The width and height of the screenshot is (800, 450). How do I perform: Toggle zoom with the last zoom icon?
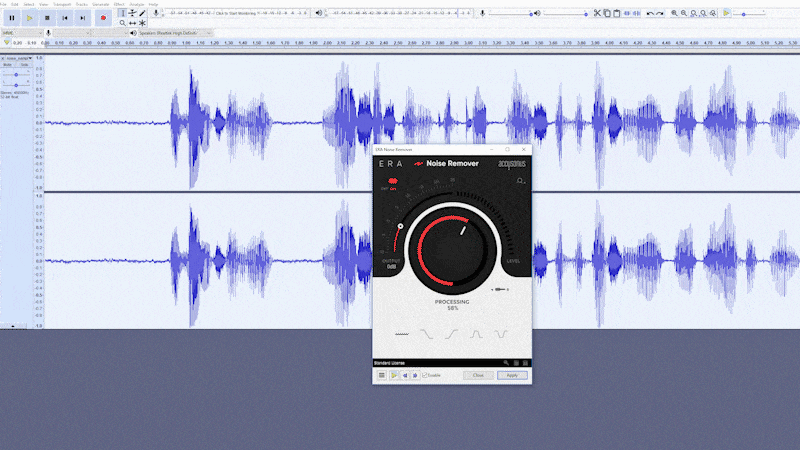coord(713,13)
